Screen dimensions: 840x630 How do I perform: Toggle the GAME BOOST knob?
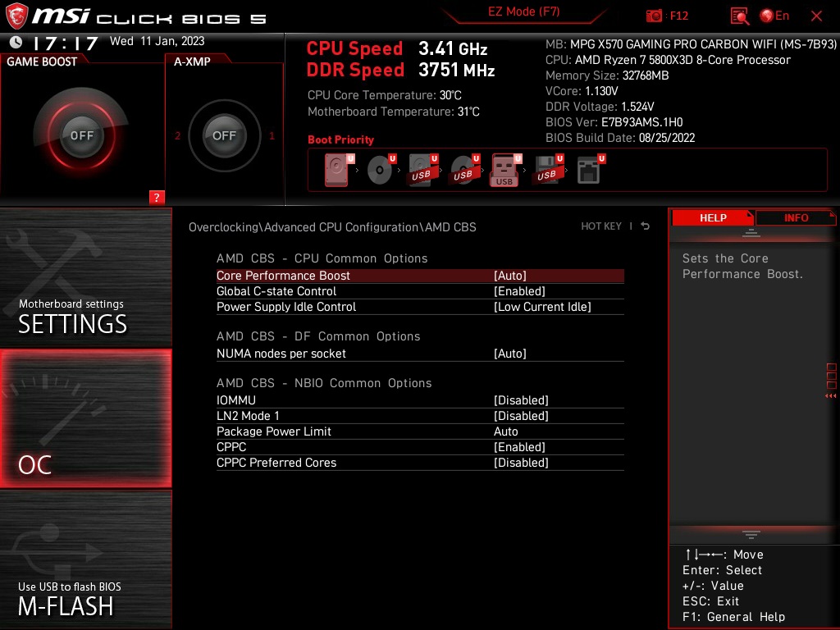81,135
